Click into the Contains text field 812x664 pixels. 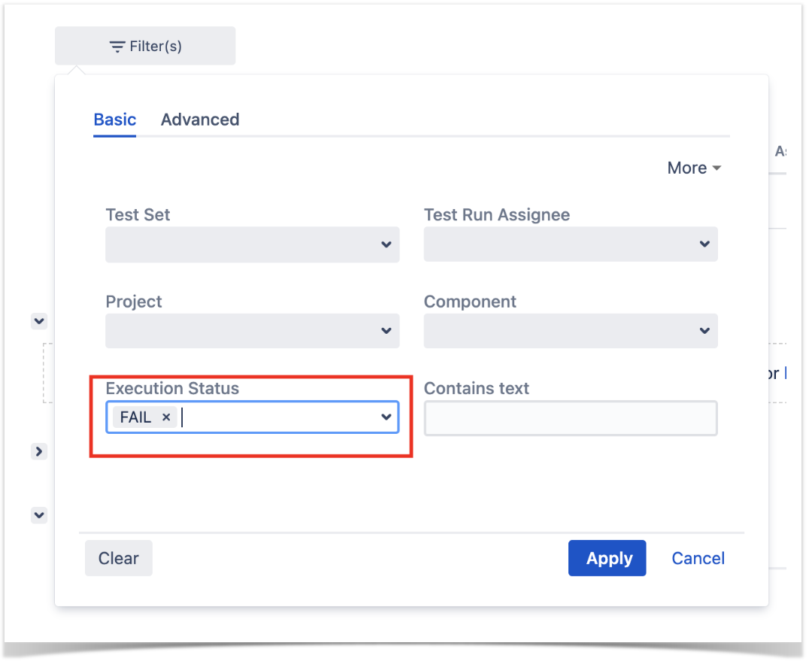click(570, 418)
